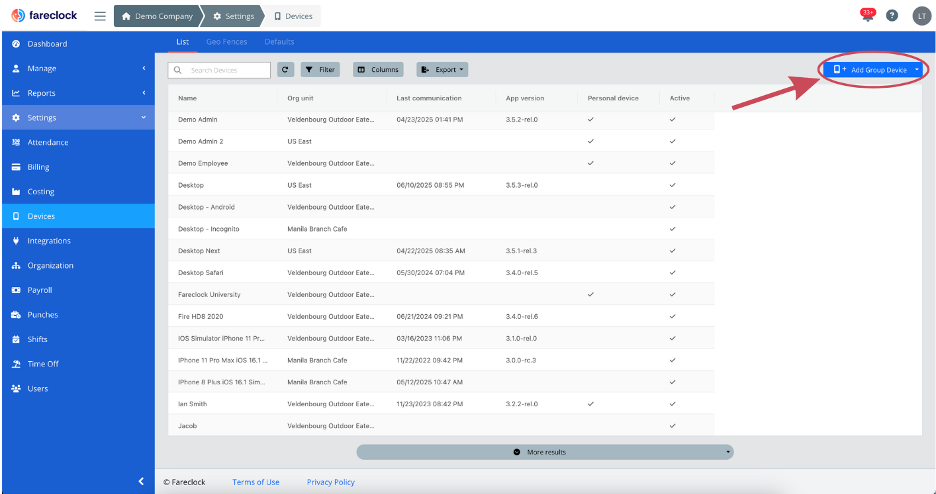
Task: Open the Terms of Use link
Action: click(x=256, y=482)
